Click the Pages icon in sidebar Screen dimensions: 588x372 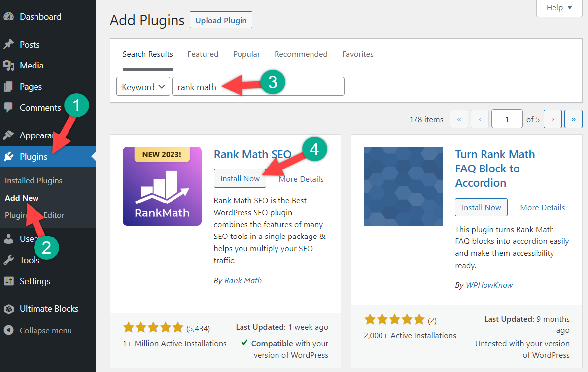(x=8, y=87)
